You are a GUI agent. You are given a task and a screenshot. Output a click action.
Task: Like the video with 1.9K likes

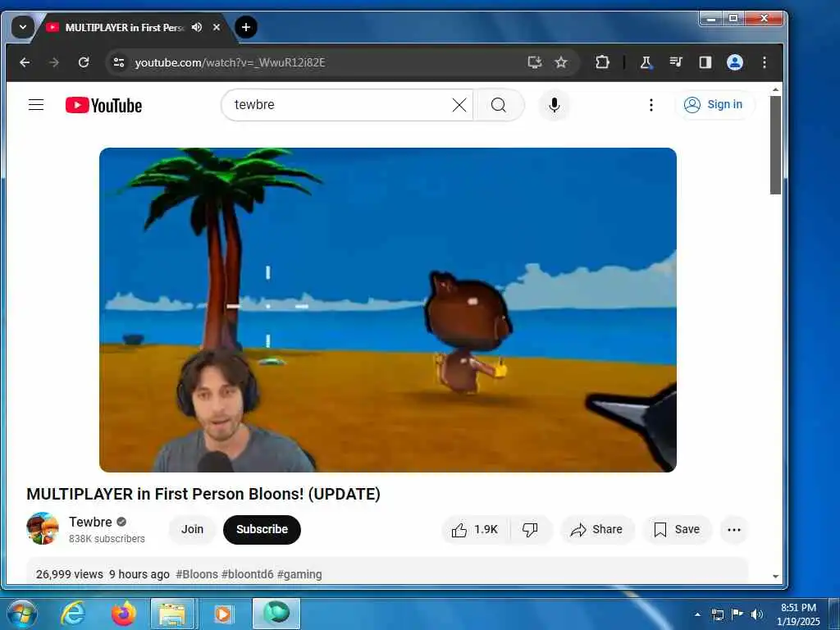(x=475, y=530)
